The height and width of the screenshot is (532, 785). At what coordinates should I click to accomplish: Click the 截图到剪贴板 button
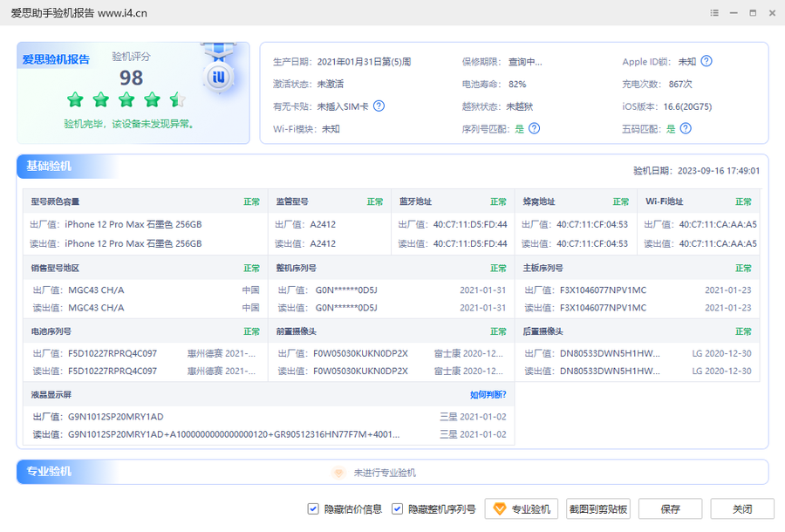pos(598,509)
